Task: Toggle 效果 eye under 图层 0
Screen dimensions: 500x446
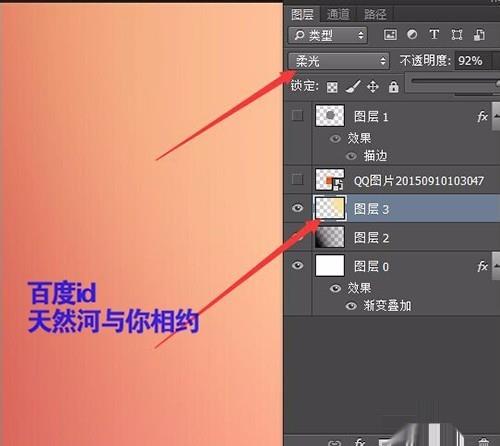Action: [x=335, y=288]
